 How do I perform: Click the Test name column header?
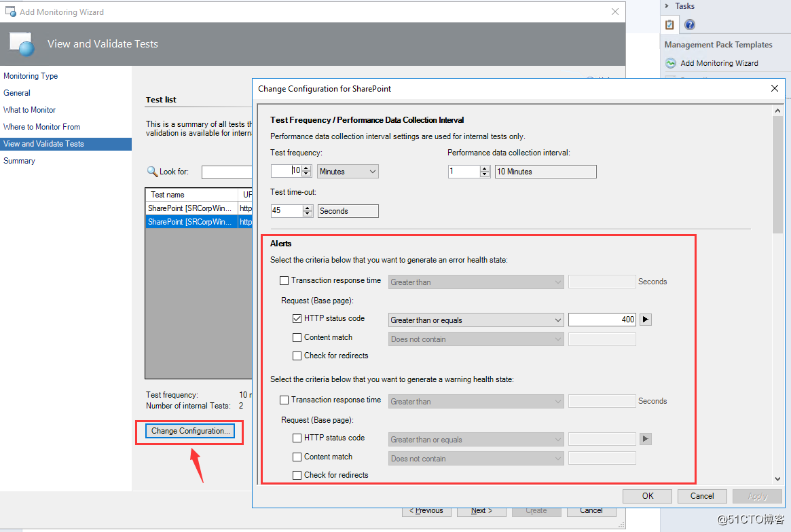(x=191, y=195)
